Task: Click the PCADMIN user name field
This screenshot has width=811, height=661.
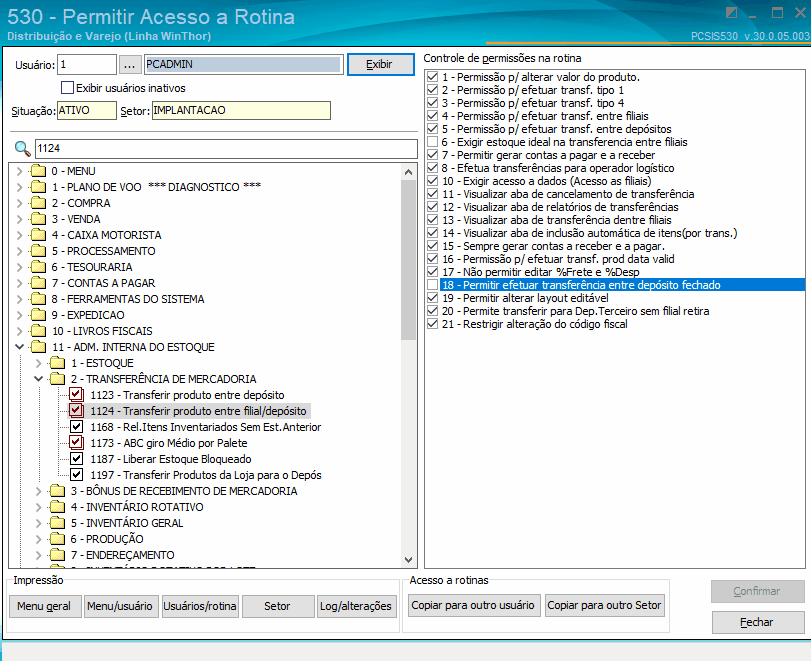Action: (244, 65)
